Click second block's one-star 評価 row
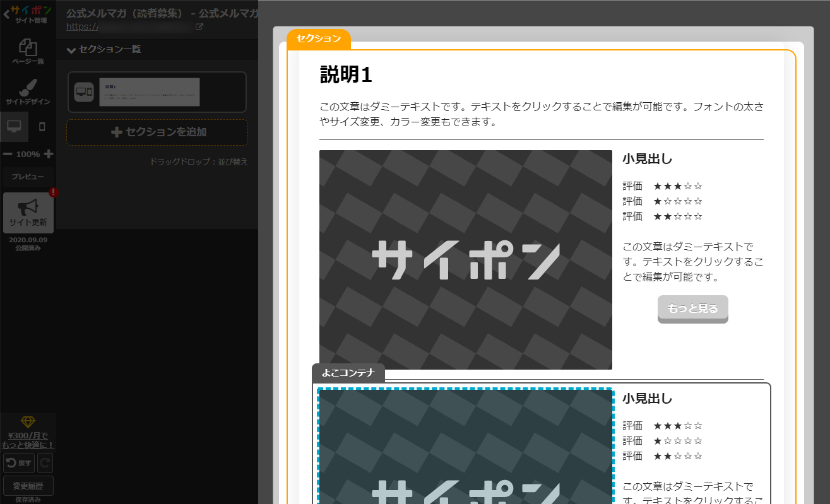The height and width of the screenshot is (504, 830). pos(662,441)
